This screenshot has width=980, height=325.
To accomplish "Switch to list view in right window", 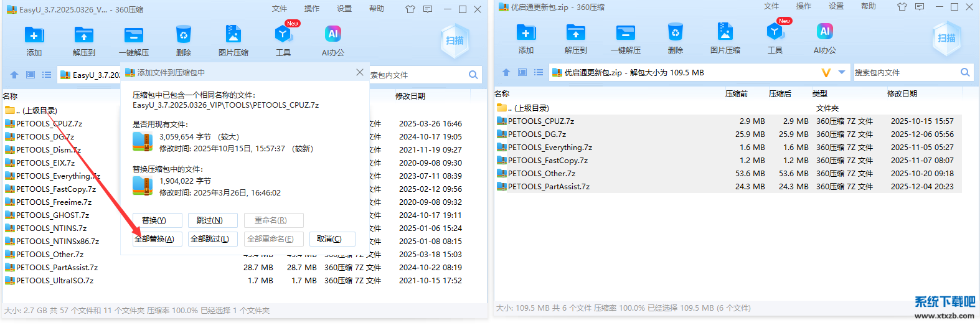I will (x=539, y=72).
